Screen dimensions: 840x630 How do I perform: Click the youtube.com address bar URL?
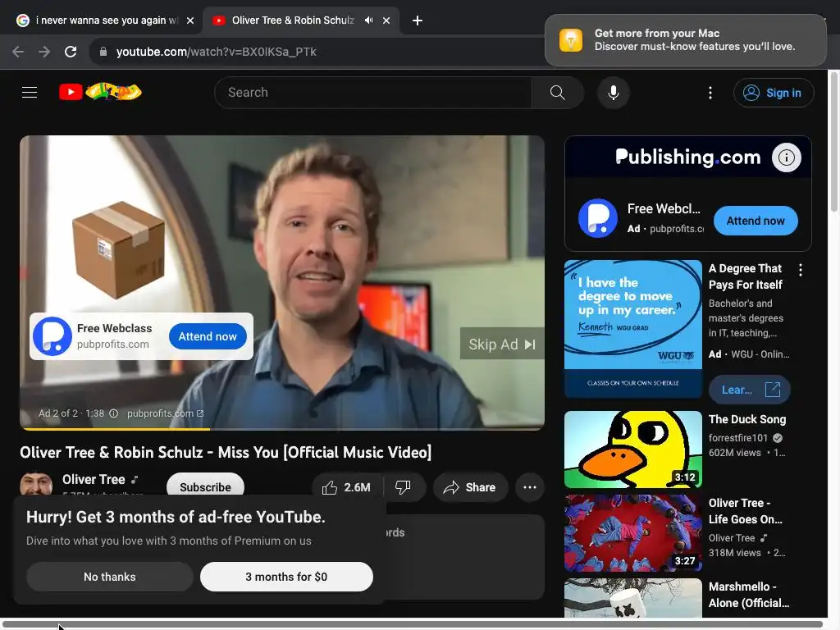tap(217, 52)
